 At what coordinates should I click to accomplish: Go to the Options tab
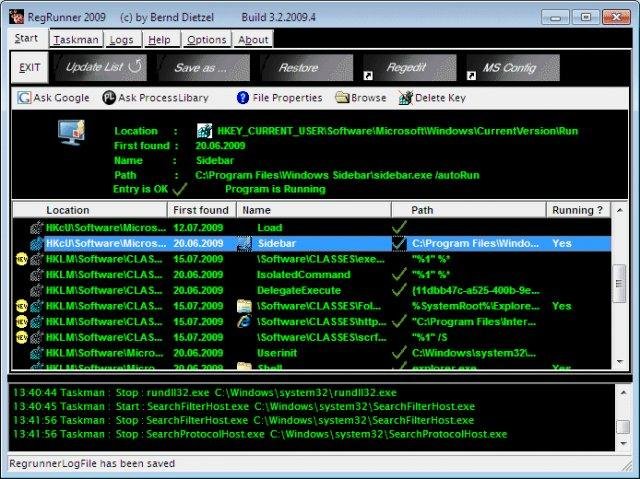tap(207, 40)
